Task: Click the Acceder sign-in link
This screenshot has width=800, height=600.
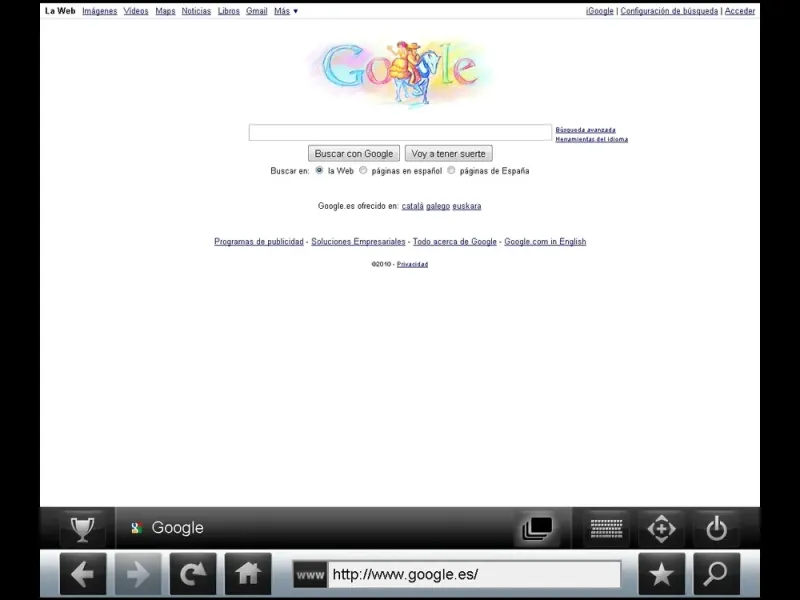Action: point(740,11)
